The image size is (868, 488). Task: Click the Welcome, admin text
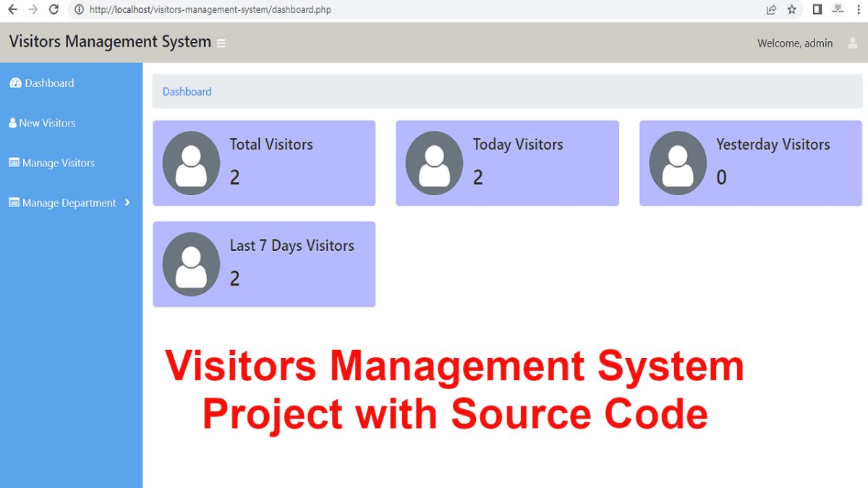click(795, 43)
